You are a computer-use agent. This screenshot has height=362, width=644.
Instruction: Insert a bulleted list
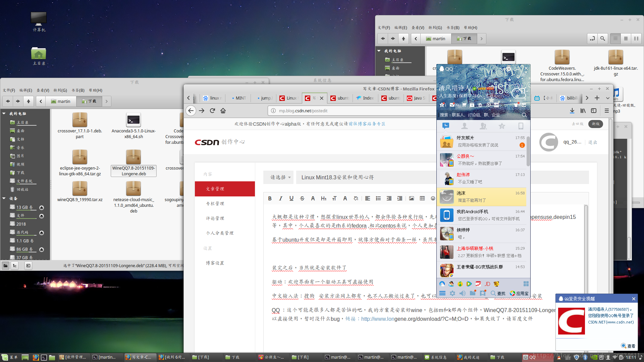point(378,198)
